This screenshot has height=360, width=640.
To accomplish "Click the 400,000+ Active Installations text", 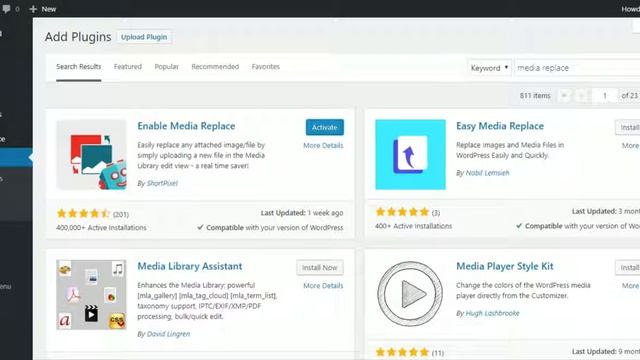I will tap(101, 228).
